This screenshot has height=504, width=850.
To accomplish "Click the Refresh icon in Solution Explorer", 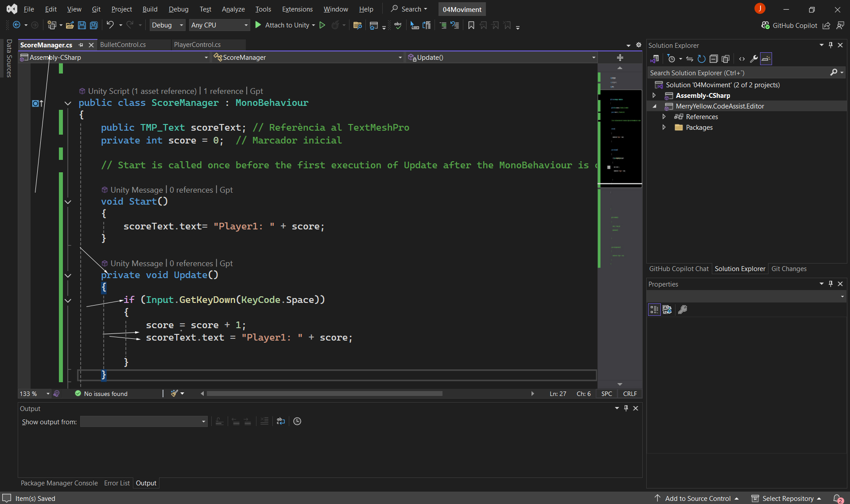I will [701, 59].
